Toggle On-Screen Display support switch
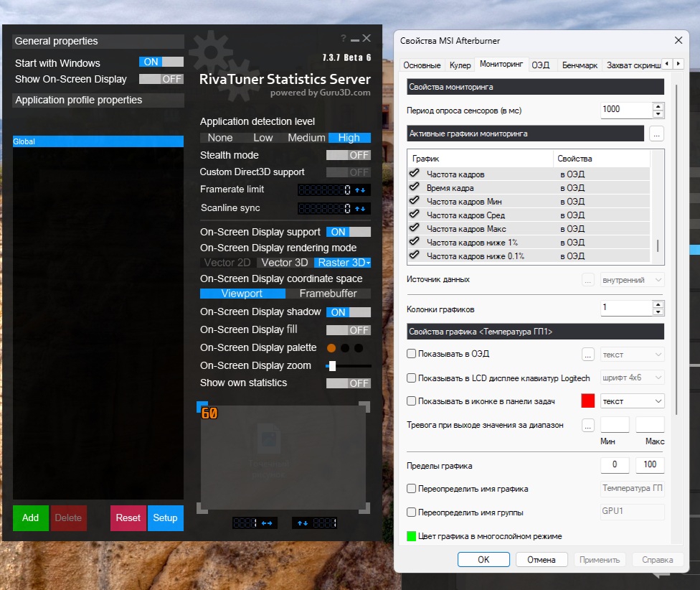700x590 pixels. point(349,232)
